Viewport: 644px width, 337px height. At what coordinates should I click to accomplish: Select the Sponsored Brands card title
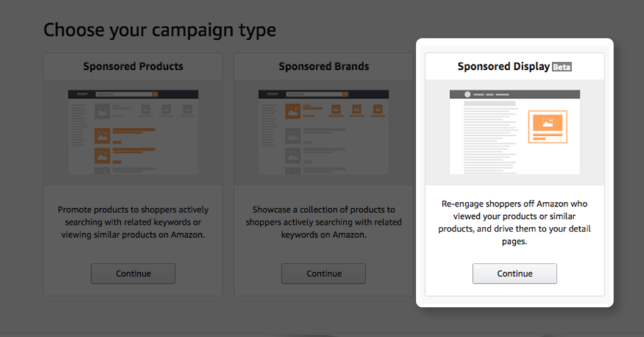[324, 67]
